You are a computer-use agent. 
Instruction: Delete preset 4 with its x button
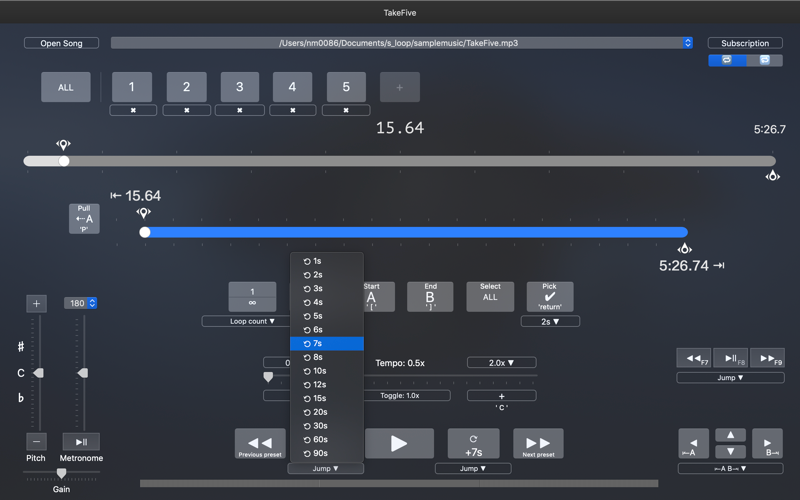click(293, 110)
